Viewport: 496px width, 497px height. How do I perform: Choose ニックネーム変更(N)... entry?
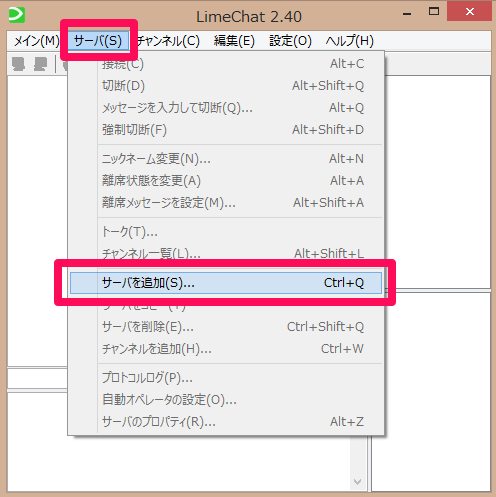[226, 159]
